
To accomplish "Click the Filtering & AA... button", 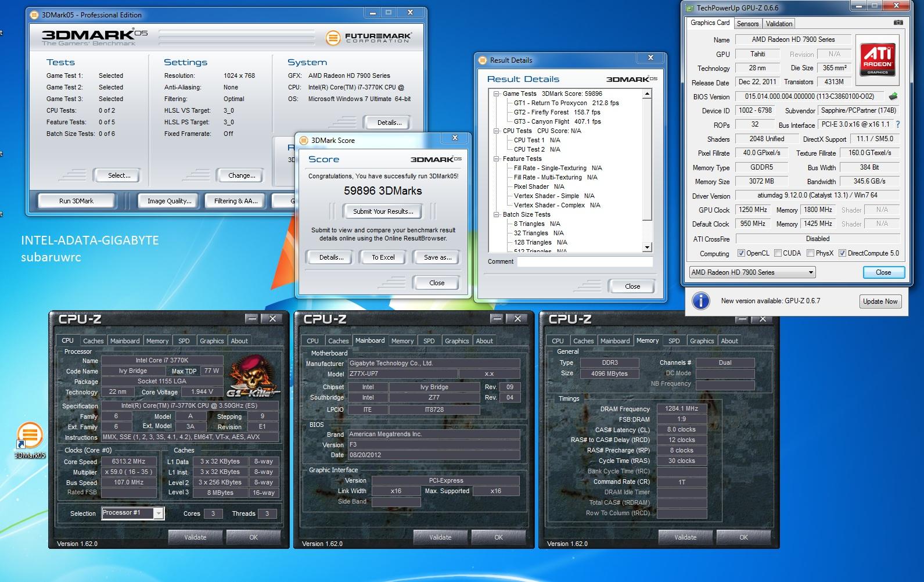I will click(236, 201).
